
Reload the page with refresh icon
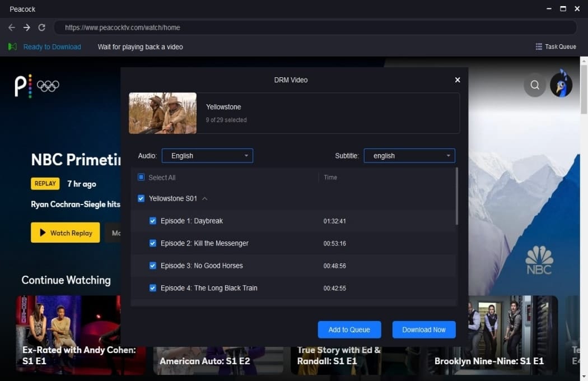tap(41, 27)
